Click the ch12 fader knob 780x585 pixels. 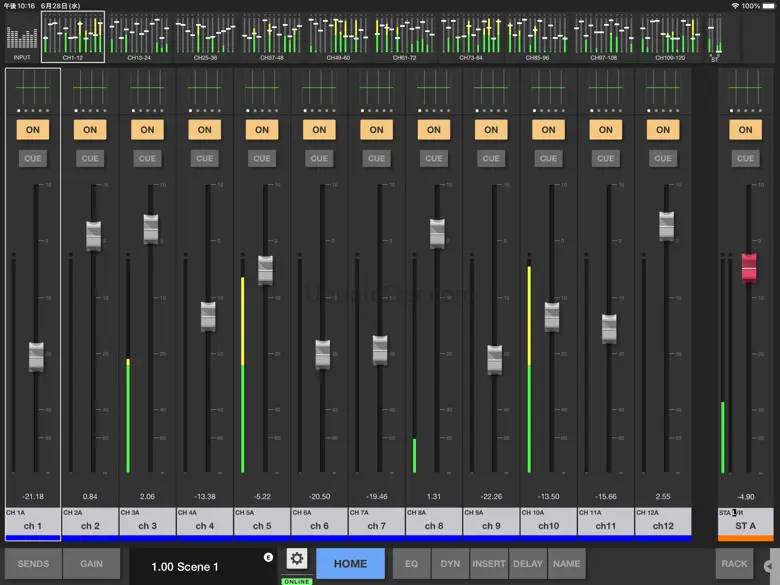[x=667, y=226]
